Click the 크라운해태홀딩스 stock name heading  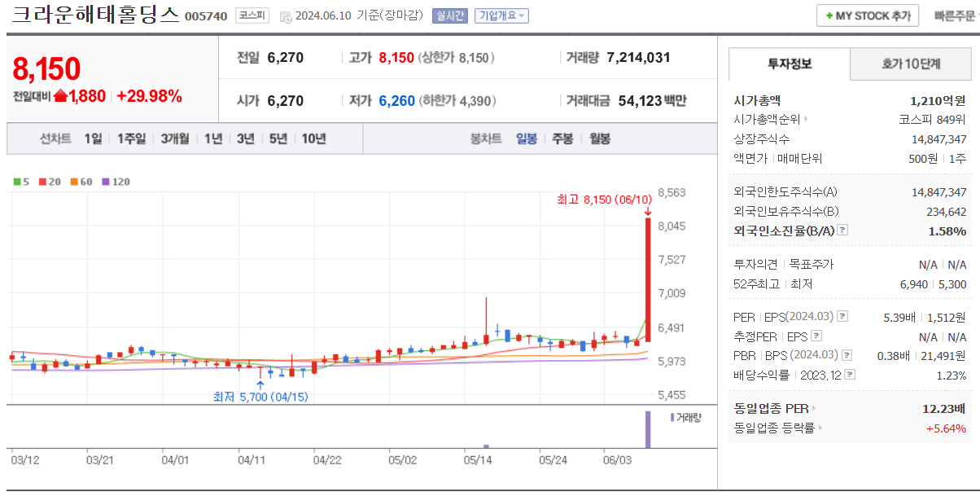tap(96, 15)
